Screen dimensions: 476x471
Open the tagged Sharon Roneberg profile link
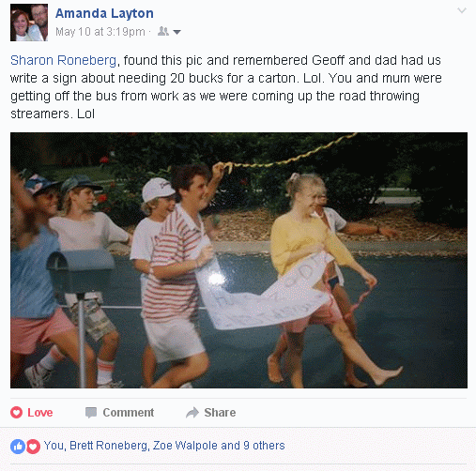click(64, 60)
